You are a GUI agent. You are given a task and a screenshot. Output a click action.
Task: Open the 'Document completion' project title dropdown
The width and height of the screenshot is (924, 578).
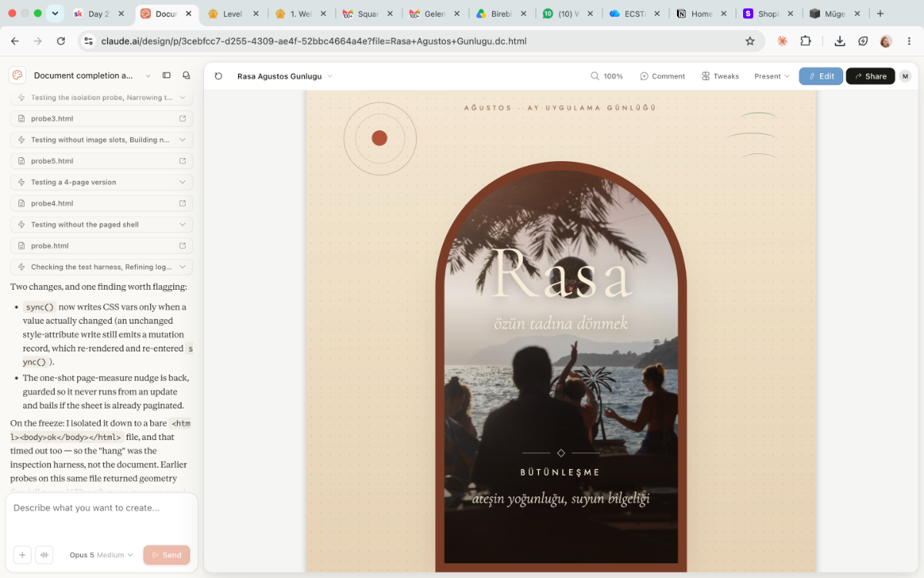(92, 76)
